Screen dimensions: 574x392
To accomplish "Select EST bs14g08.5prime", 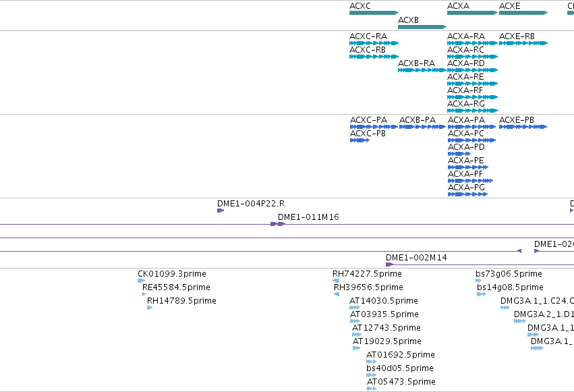I will (x=482, y=294).
